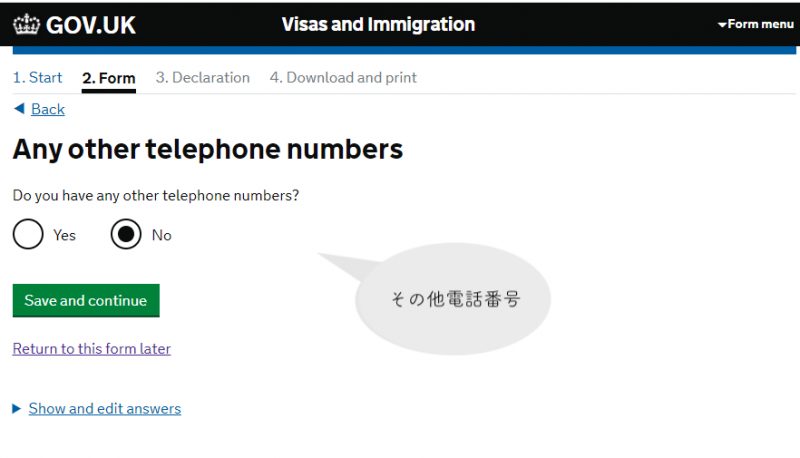
Task: Open the Show and edit answers link
Action: tap(105, 409)
